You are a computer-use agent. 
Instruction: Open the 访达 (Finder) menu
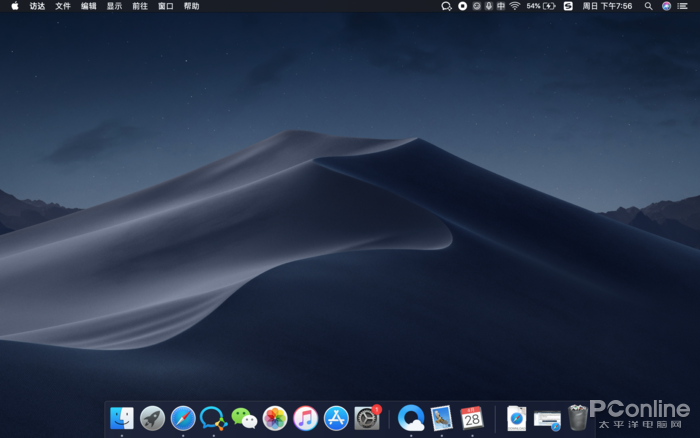[37, 6]
